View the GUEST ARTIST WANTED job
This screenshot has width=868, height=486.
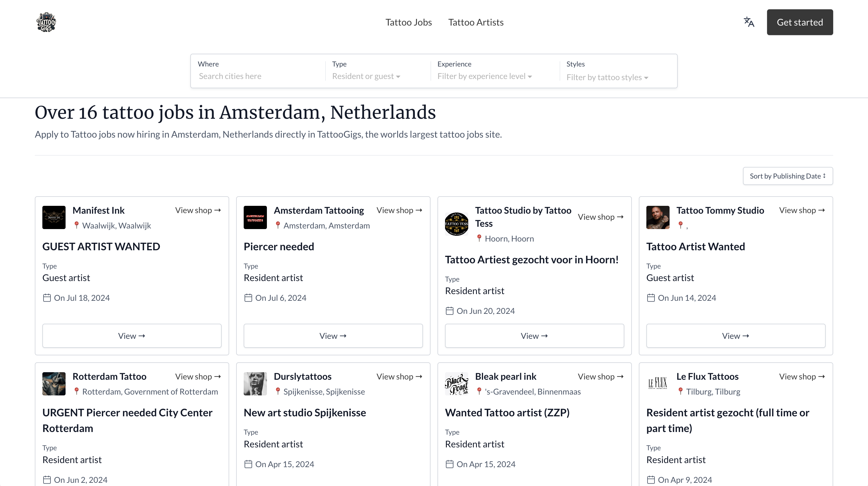(132, 336)
